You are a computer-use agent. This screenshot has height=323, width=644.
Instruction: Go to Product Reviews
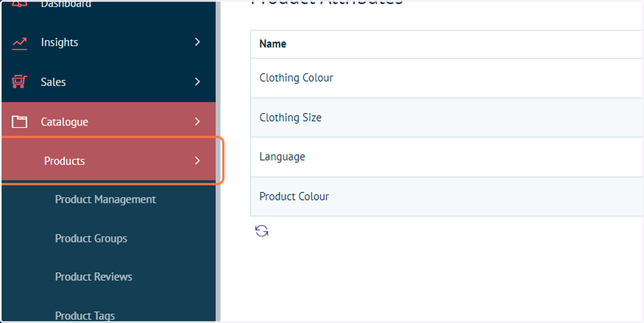(x=93, y=277)
